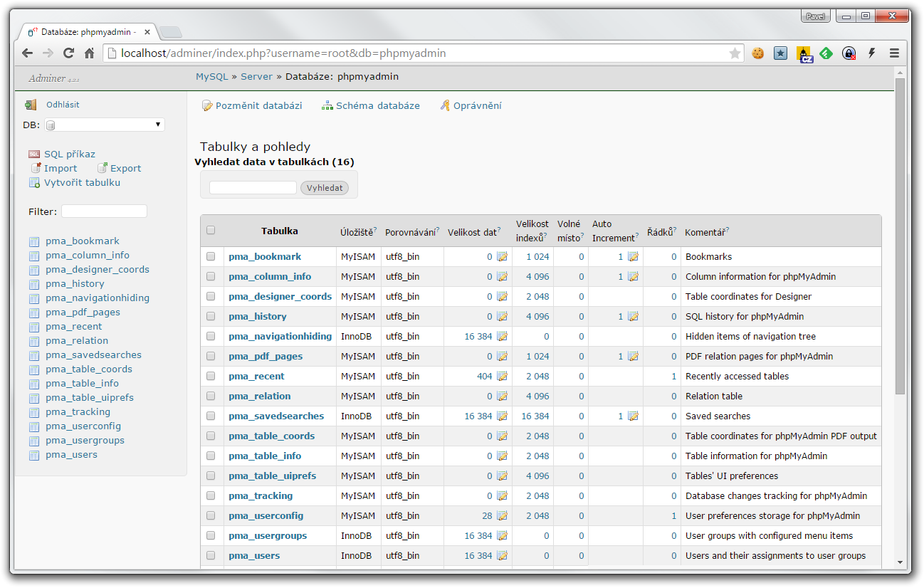Click the Oprávnění key icon
Screen dimensions: 924x588
(x=445, y=105)
